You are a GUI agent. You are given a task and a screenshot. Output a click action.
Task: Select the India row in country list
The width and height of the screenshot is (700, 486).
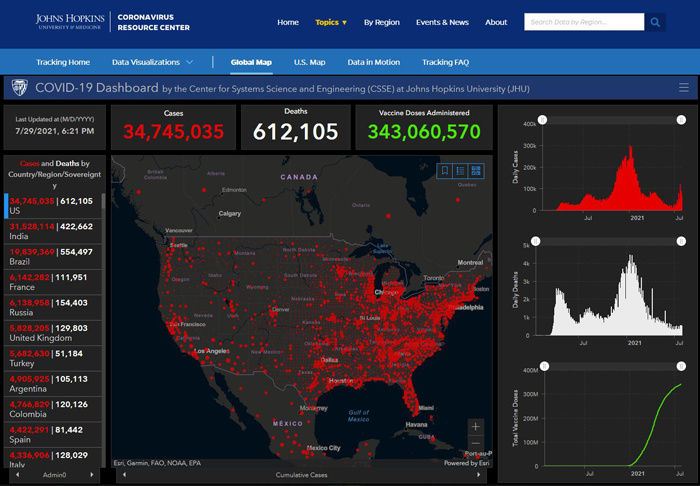[53, 231]
